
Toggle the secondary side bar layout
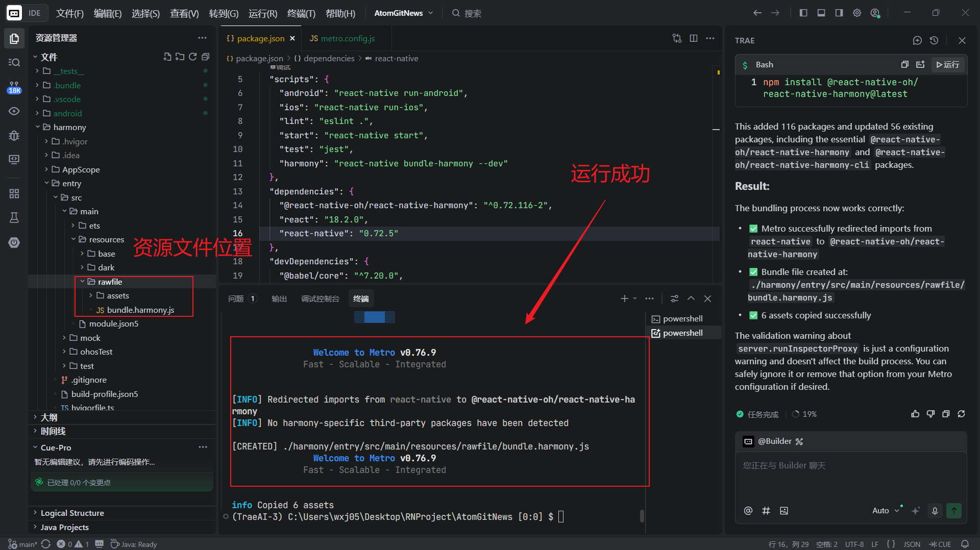[x=839, y=13]
